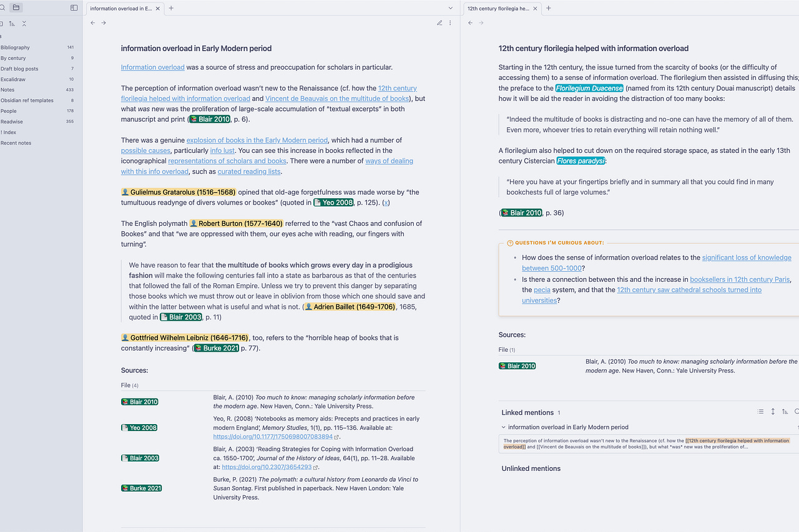The image size is (799, 532).
Task: Toggle show more context in Linked mentions
Action: [x=773, y=412]
